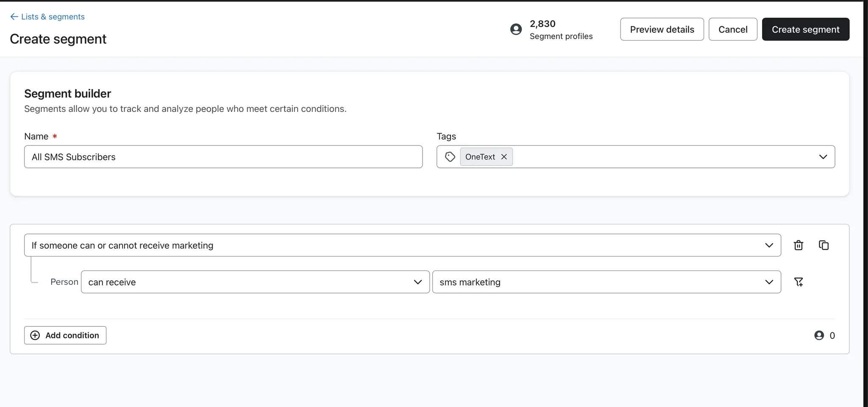Click the 2,830 segment profiles count

[542, 24]
